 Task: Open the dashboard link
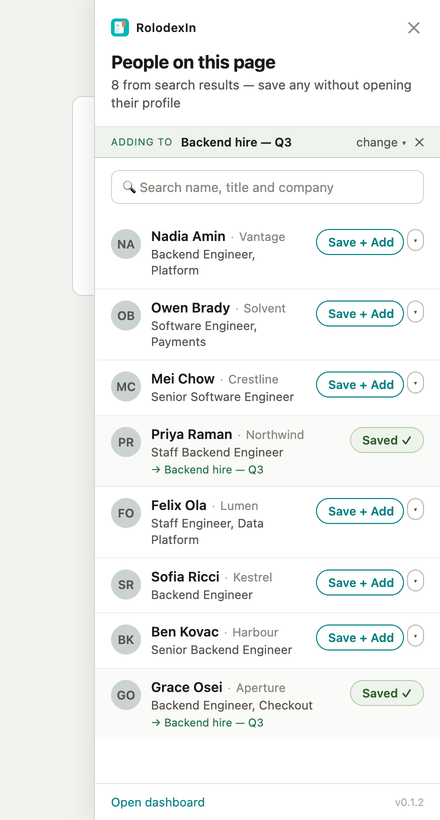pos(157,802)
